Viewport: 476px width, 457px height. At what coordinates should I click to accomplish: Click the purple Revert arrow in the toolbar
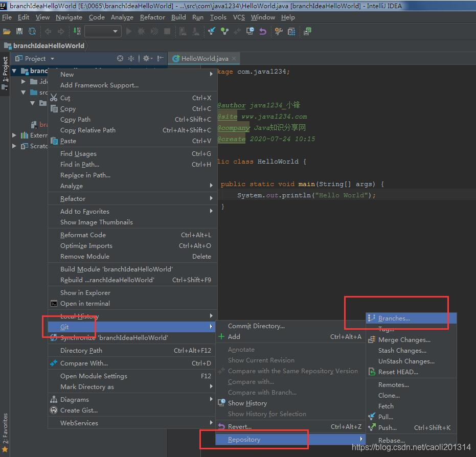pos(263,31)
